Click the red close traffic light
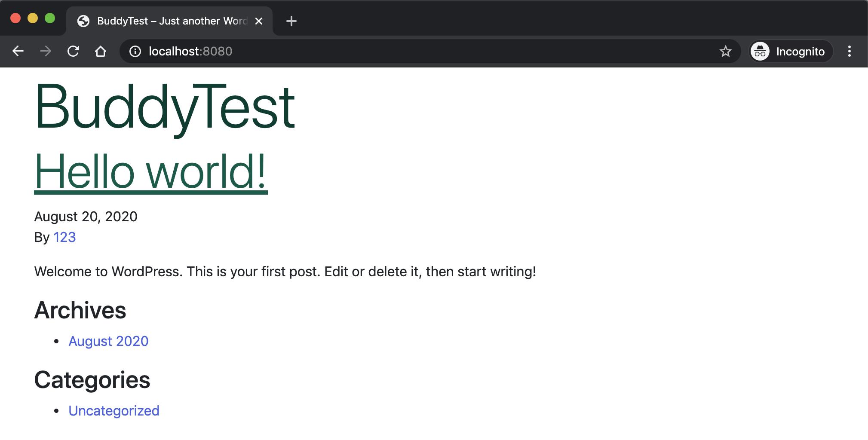This screenshot has height=440, width=868. [15, 18]
